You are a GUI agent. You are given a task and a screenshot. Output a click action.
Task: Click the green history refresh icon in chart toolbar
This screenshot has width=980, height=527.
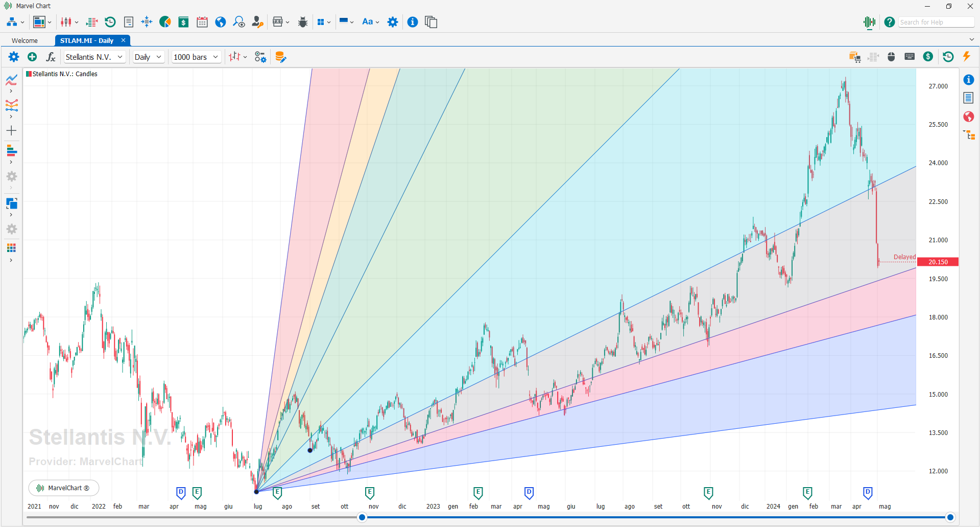(948, 57)
